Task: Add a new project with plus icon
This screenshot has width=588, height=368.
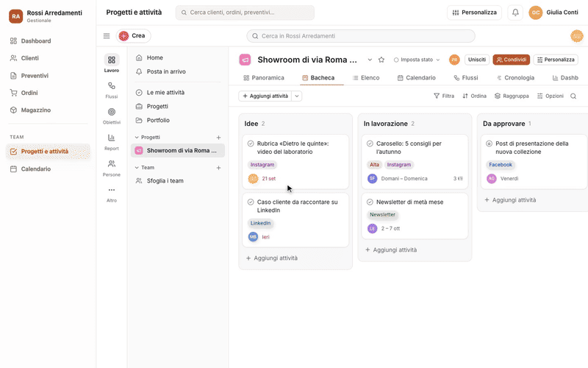Action: (218, 138)
